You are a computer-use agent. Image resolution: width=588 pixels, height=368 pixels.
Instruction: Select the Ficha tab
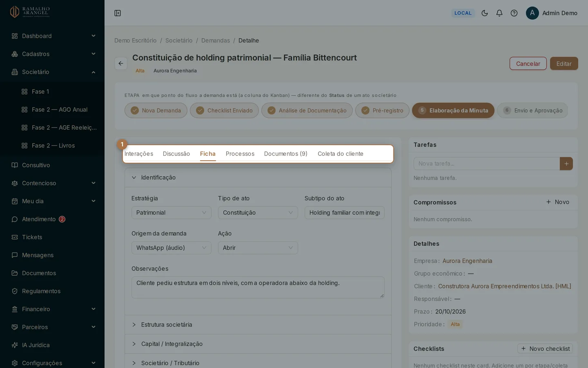pyautogui.click(x=208, y=154)
